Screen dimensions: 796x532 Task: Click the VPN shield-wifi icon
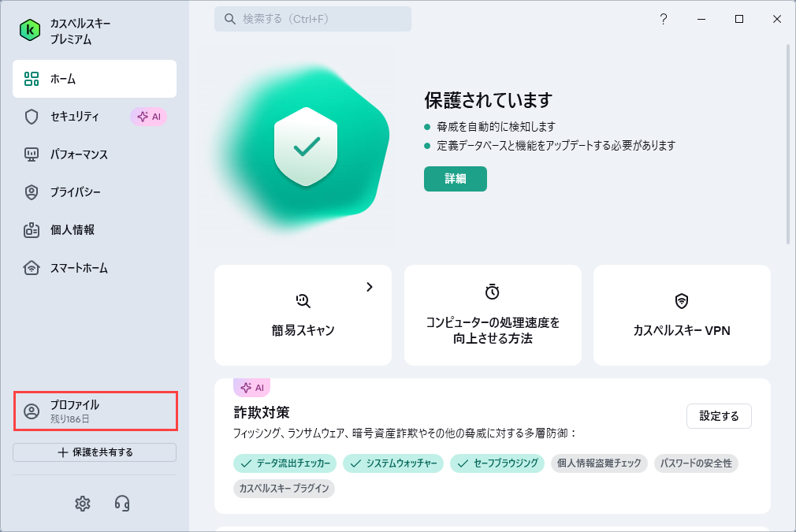tap(682, 301)
